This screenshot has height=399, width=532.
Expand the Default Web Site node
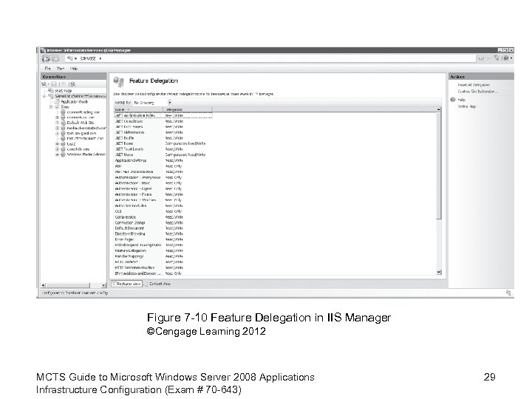coord(58,123)
